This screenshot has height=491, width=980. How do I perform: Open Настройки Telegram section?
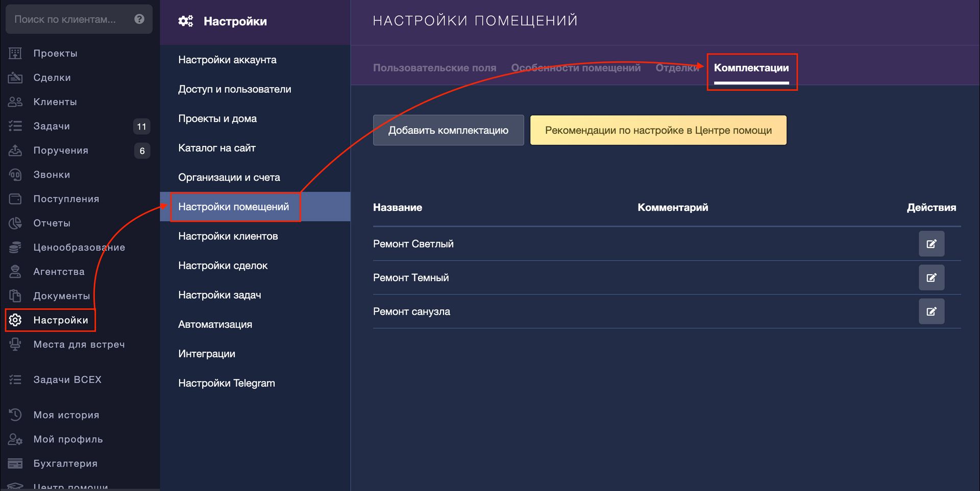(226, 383)
